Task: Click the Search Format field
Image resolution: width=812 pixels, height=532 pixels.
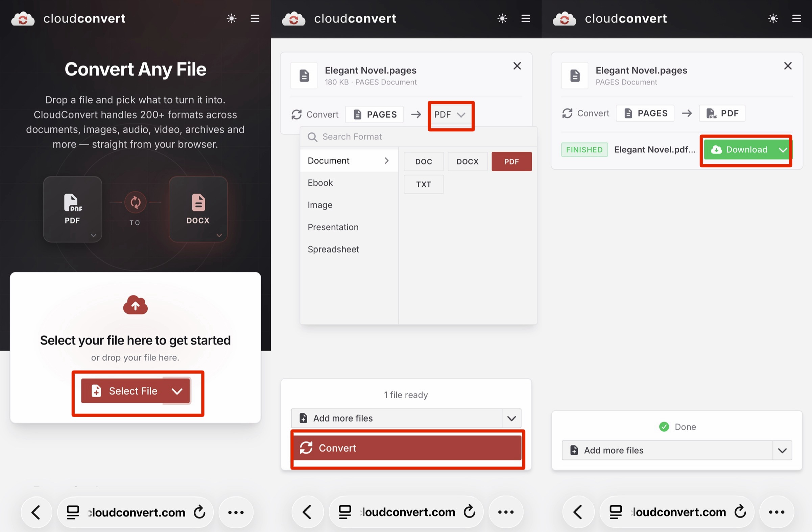Action: click(x=418, y=137)
